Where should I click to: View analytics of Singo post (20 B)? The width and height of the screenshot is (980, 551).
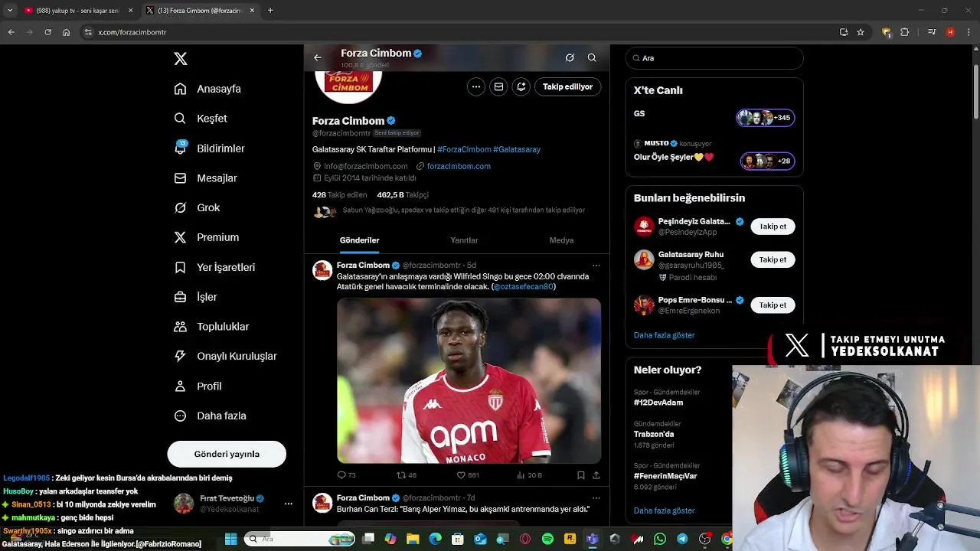(529, 475)
